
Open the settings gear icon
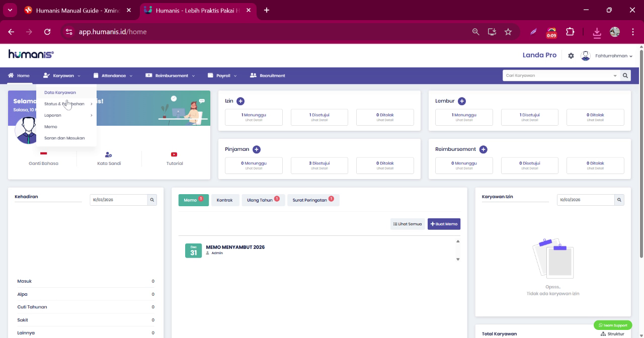571,56
